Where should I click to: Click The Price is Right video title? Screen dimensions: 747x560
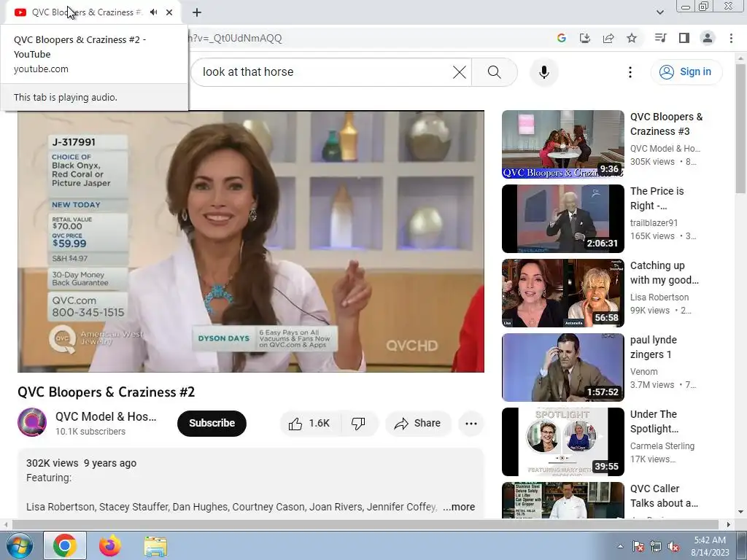[x=657, y=198]
